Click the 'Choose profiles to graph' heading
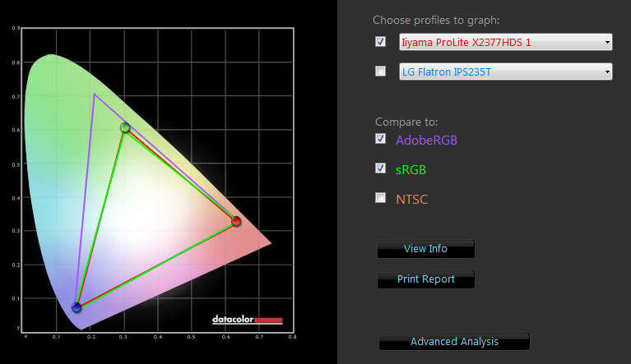 [435, 20]
